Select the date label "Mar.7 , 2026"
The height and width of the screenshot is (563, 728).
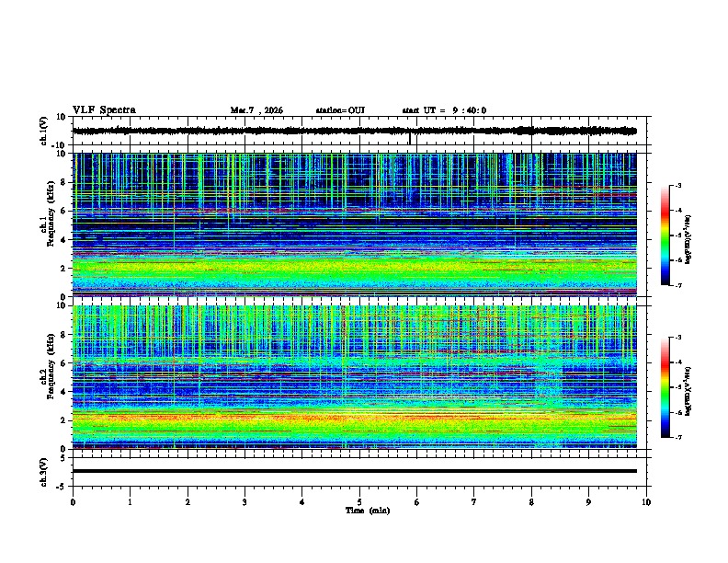click(256, 110)
